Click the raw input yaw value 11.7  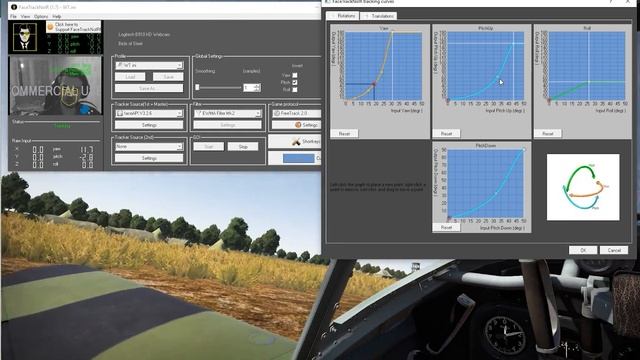[x=87, y=150]
